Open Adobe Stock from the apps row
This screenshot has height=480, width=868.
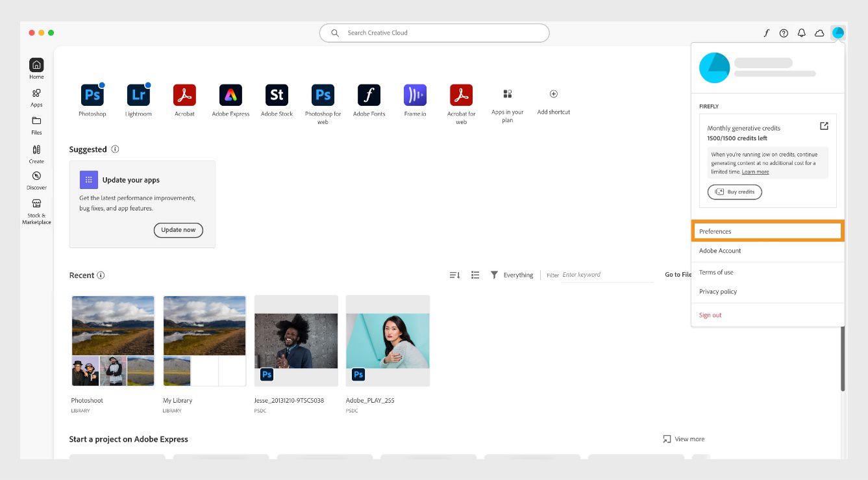tap(277, 95)
